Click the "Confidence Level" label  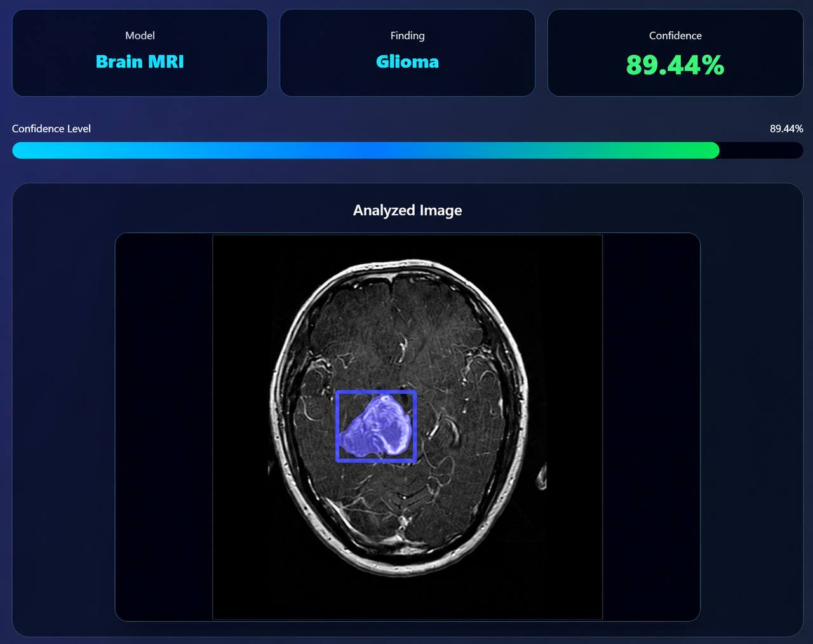click(51, 128)
